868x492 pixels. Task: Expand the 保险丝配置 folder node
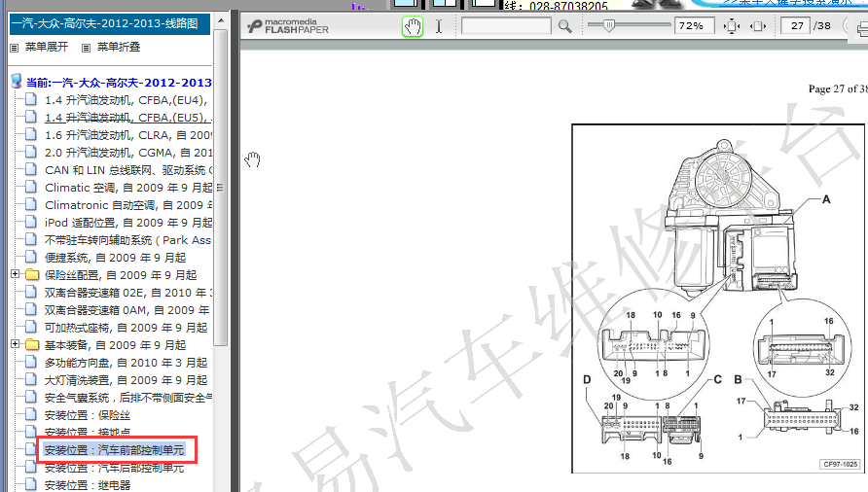pyautogui.click(x=16, y=274)
